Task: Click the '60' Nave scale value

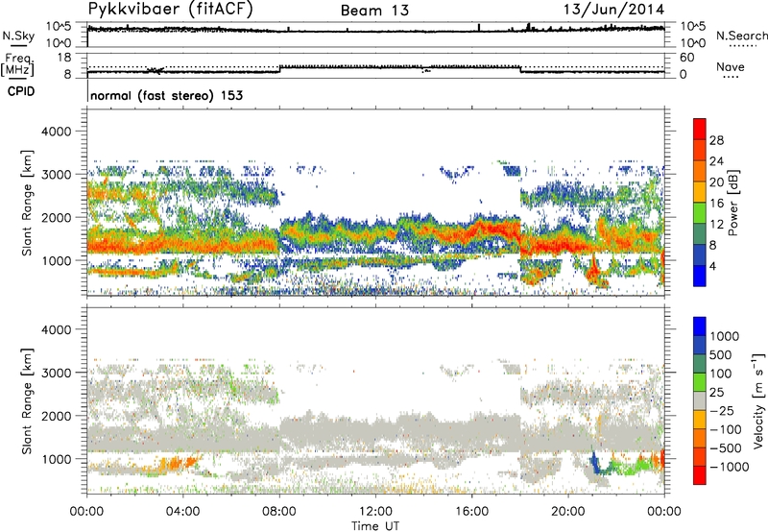Action: (686, 58)
